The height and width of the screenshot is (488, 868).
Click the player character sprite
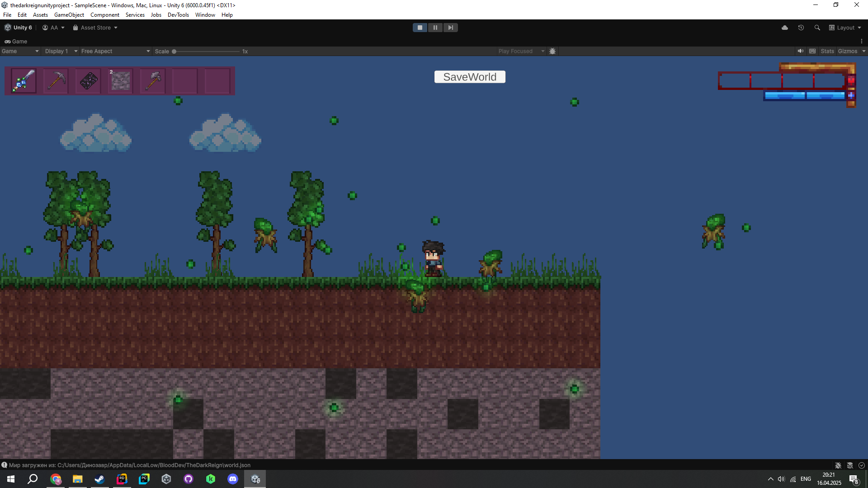click(x=433, y=258)
